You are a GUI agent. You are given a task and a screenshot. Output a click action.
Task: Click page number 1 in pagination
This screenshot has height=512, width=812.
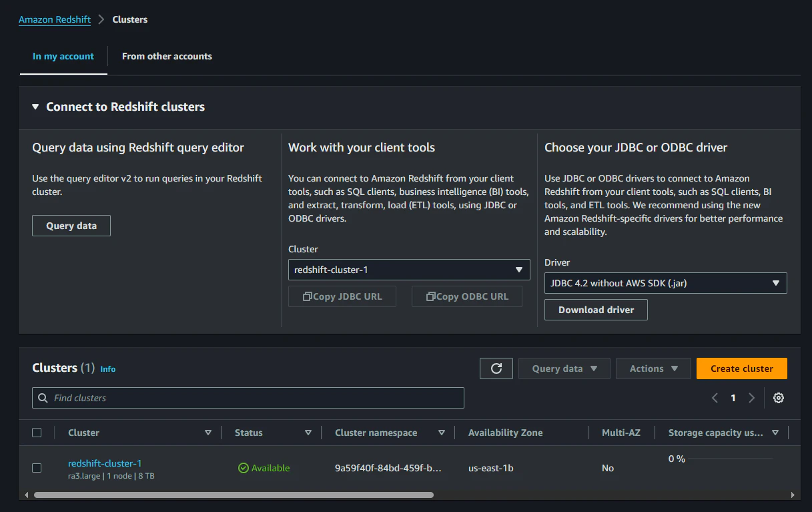point(733,398)
